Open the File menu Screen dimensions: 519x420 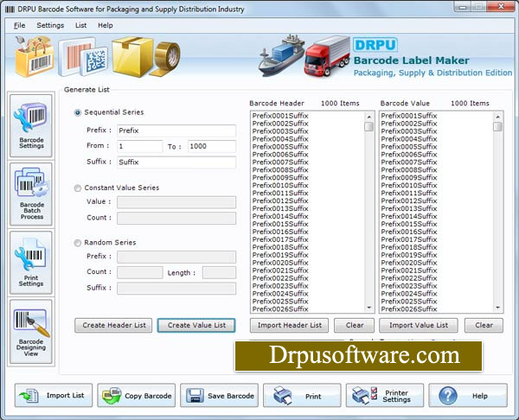(x=19, y=25)
